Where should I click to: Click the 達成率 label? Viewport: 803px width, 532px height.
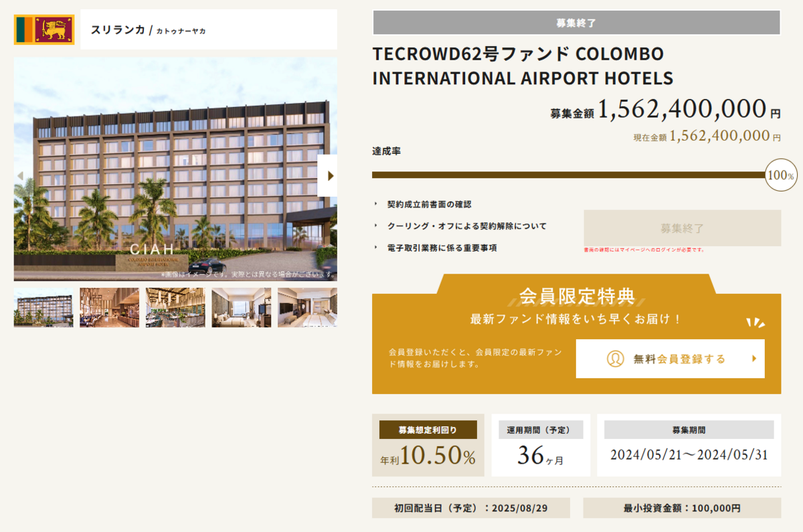pos(386,151)
